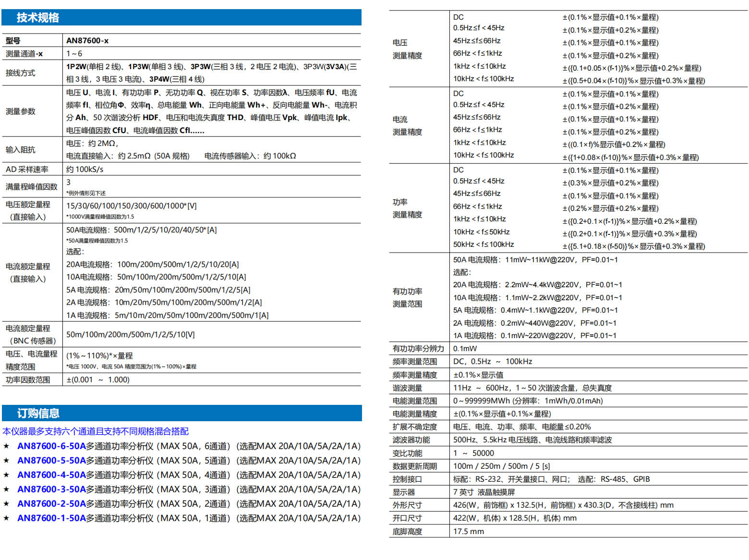Select ratio value 1 ~ 50000
The height and width of the screenshot is (560, 749).
click(x=473, y=453)
